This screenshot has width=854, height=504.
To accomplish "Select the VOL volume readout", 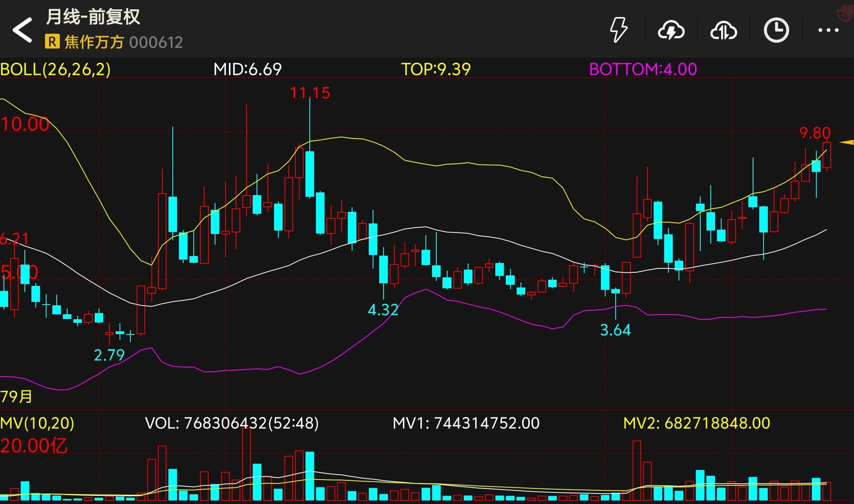I will tap(231, 423).
